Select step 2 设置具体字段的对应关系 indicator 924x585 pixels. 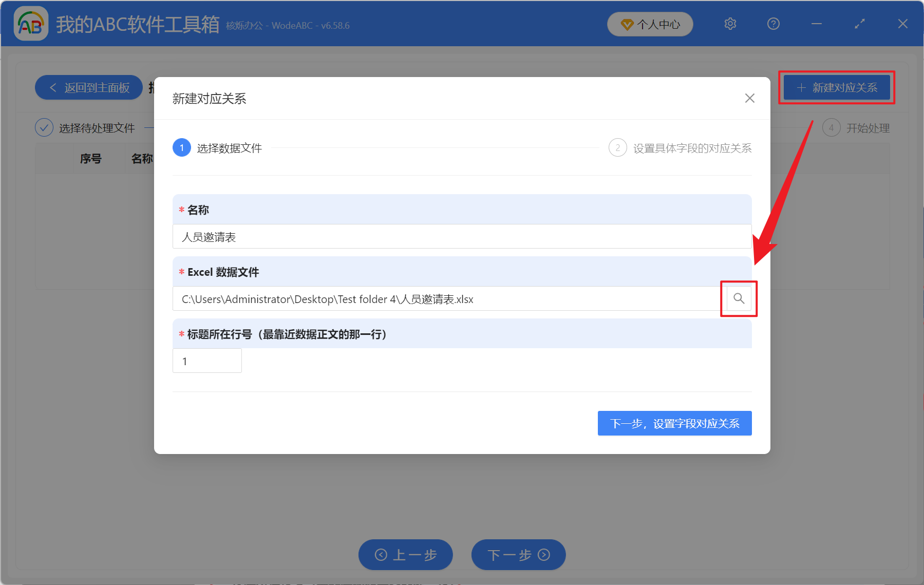point(618,147)
